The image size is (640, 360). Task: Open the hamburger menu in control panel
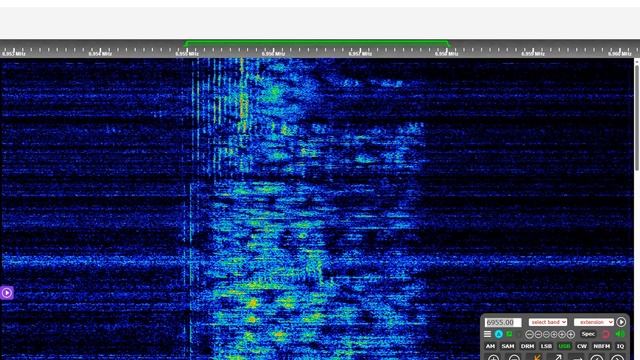[487, 334]
